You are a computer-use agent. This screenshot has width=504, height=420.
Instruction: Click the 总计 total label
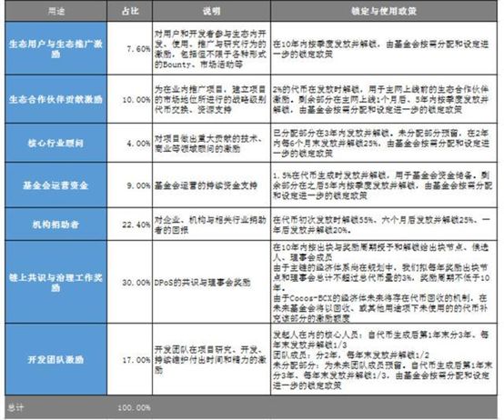coord(15,407)
